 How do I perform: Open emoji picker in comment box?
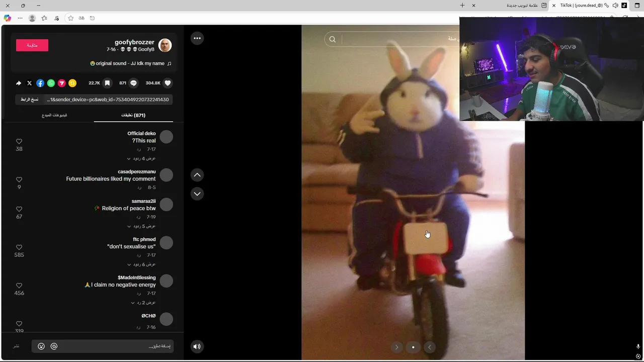pyautogui.click(x=41, y=346)
